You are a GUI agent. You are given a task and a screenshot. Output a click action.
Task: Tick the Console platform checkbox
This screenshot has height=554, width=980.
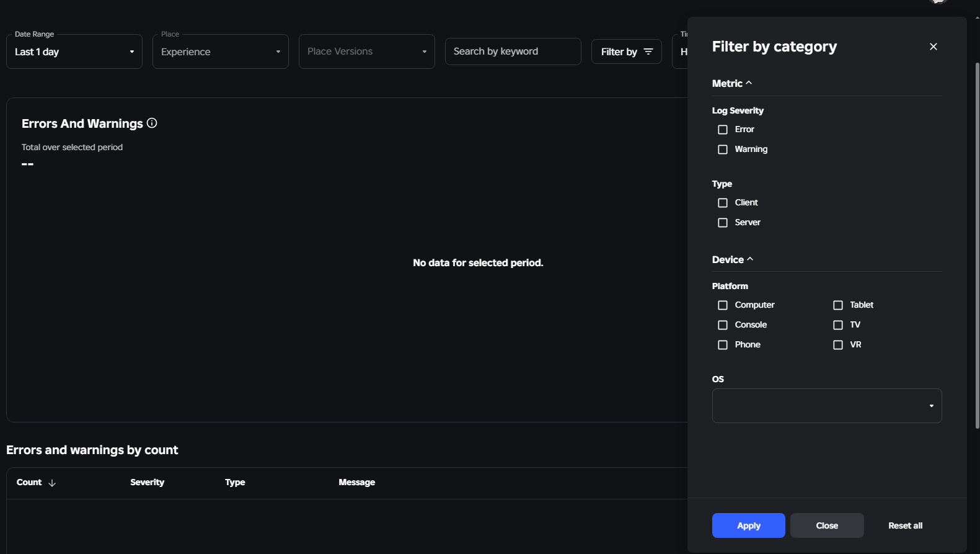pos(723,325)
